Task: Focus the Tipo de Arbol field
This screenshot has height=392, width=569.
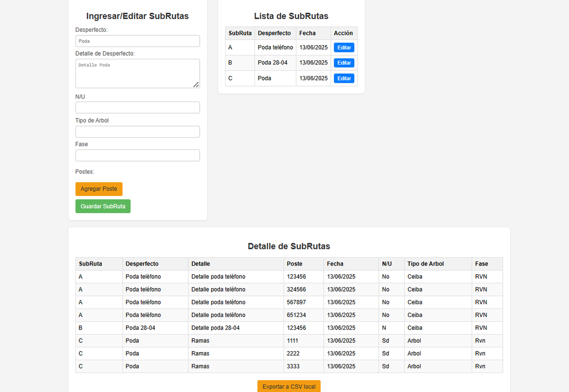Action: point(137,132)
